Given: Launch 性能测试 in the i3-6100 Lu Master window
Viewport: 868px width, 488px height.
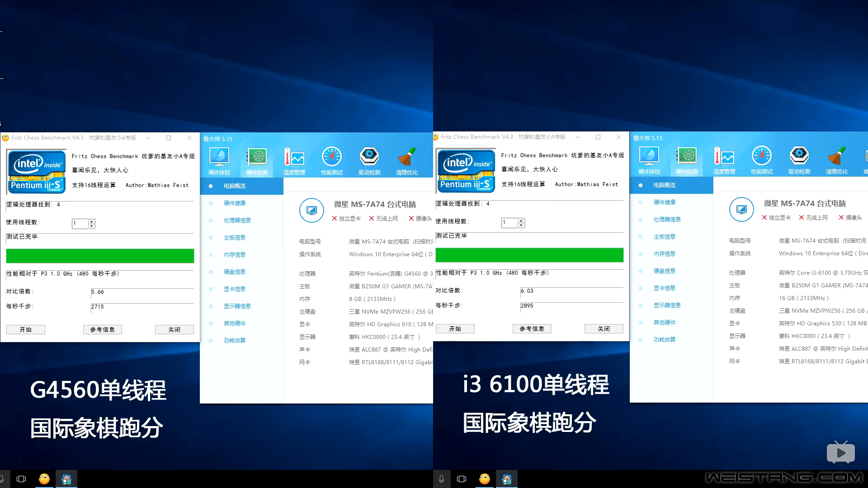Looking at the screenshot, I should pos(762,160).
